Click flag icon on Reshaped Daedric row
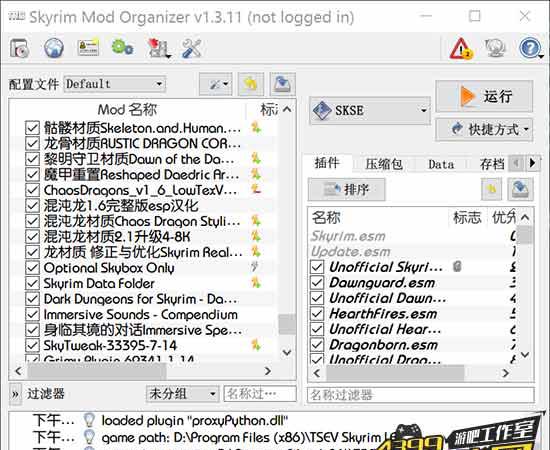This screenshot has width=550, height=450. [256, 174]
